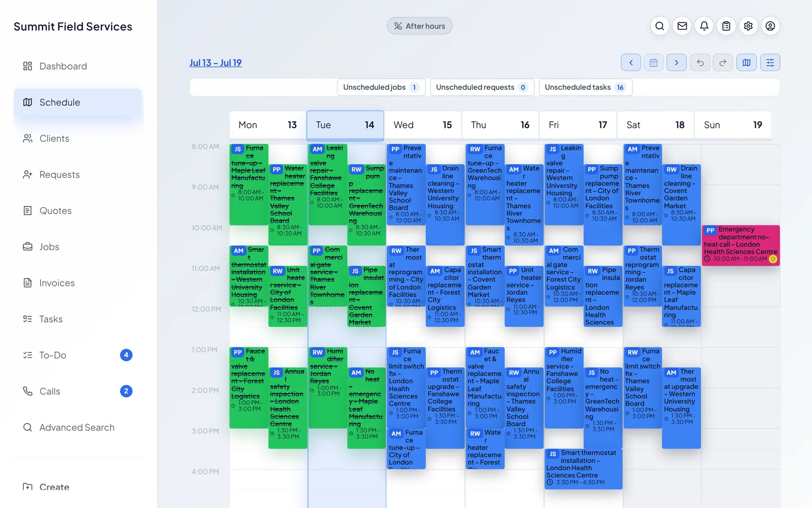812x508 pixels.
Task: Go to the previous week
Action: click(x=631, y=62)
